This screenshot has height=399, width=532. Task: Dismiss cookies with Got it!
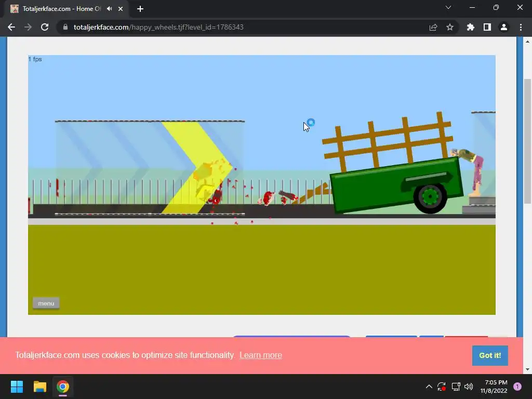coord(490,355)
